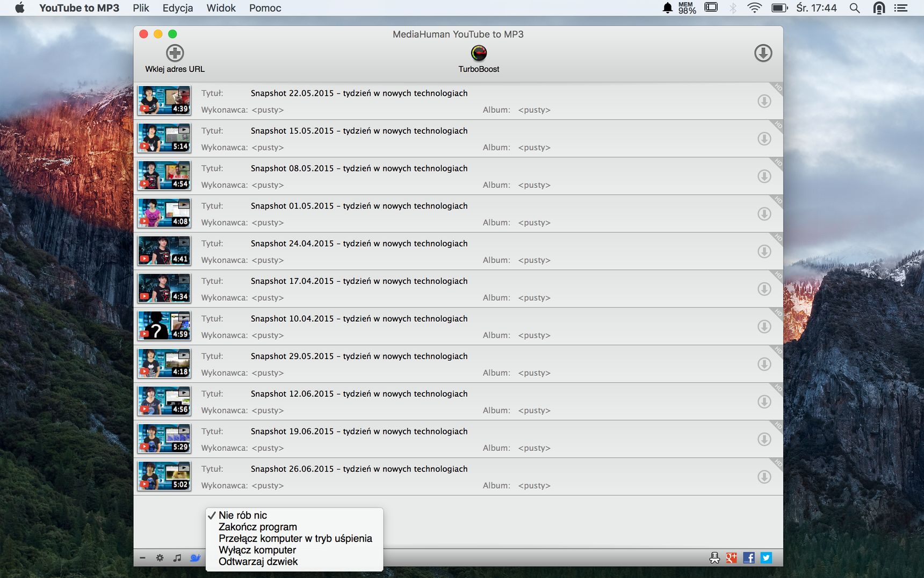
Task: Open the Edycja menu
Action: (x=178, y=8)
